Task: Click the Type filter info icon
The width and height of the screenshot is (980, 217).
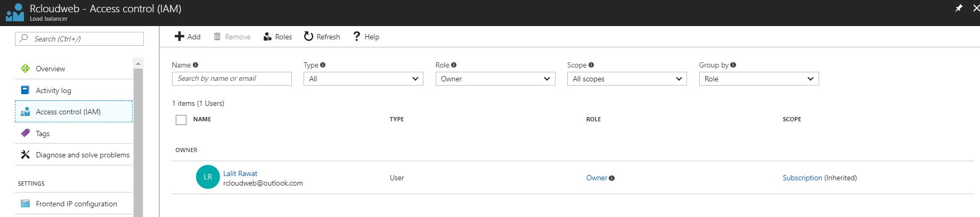Action: [323, 65]
